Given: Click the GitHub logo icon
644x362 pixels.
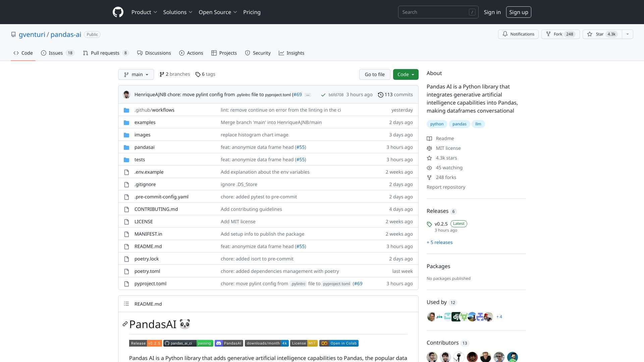Looking at the screenshot, I should point(118,12).
